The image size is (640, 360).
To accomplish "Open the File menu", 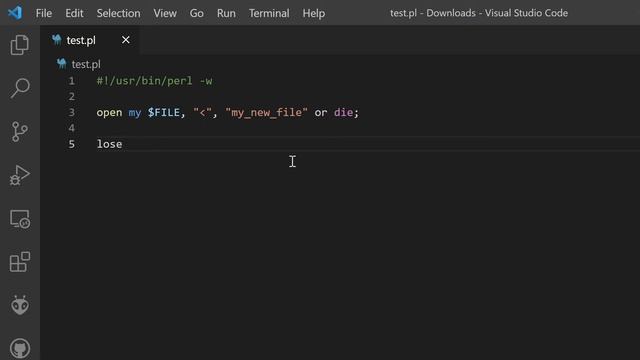I will coord(44,13).
